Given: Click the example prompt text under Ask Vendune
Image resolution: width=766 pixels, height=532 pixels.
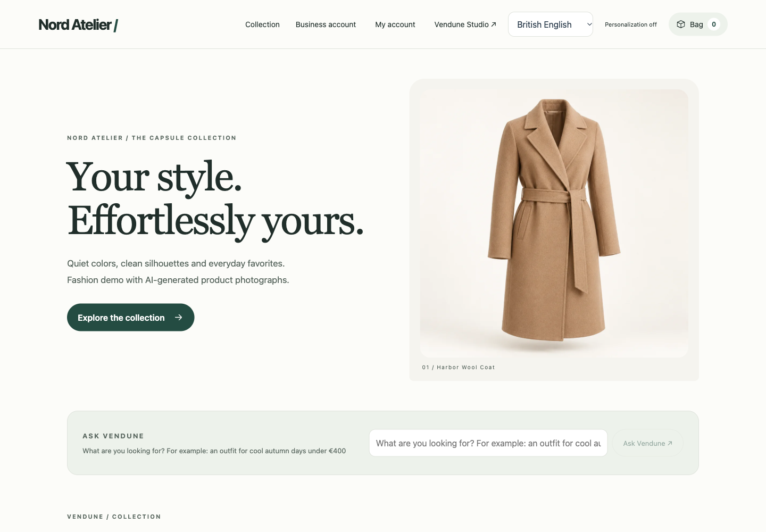Looking at the screenshot, I should [214, 451].
